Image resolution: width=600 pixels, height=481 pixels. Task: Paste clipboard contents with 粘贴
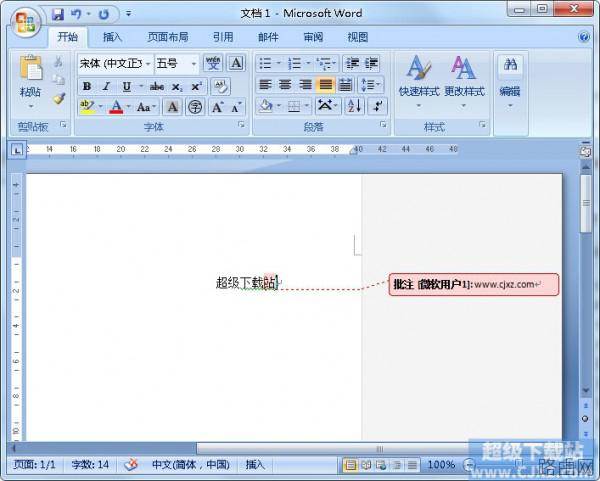click(31, 82)
